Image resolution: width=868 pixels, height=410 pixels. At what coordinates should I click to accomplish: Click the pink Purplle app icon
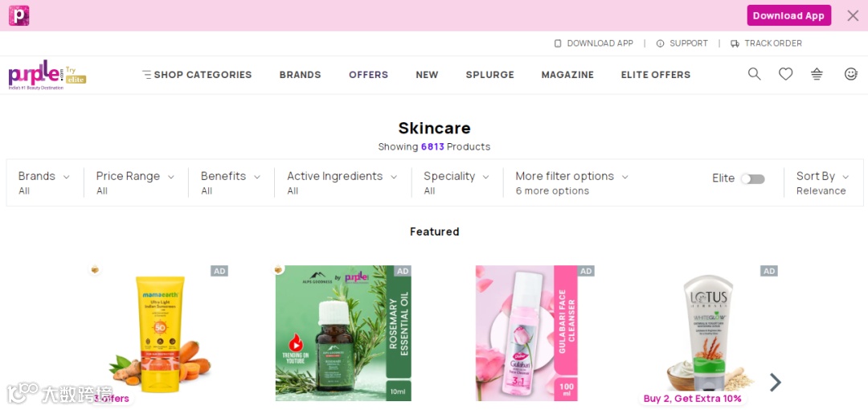pyautogui.click(x=18, y=15)
